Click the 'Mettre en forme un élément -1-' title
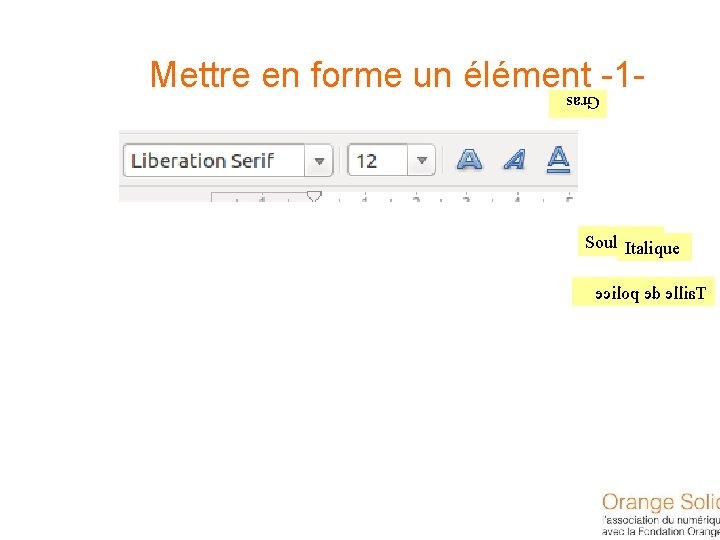The width and height of the screenshot is (720, 540). 398,74
